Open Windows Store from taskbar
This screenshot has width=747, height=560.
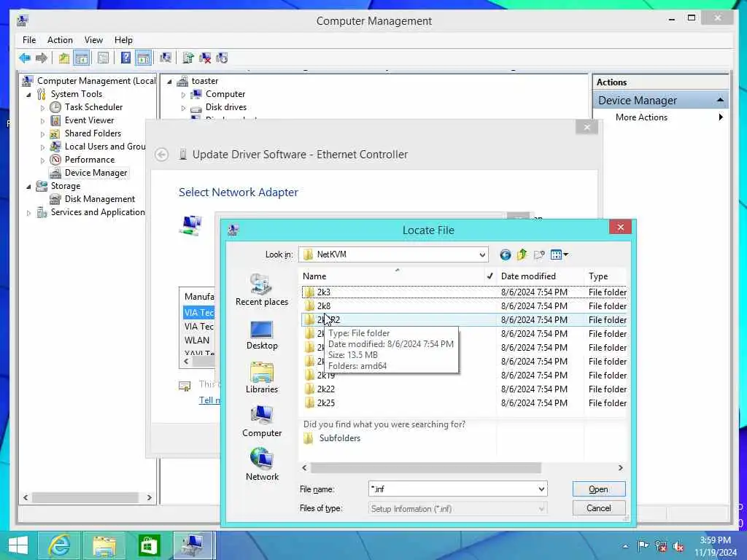[x=149, y=545]
